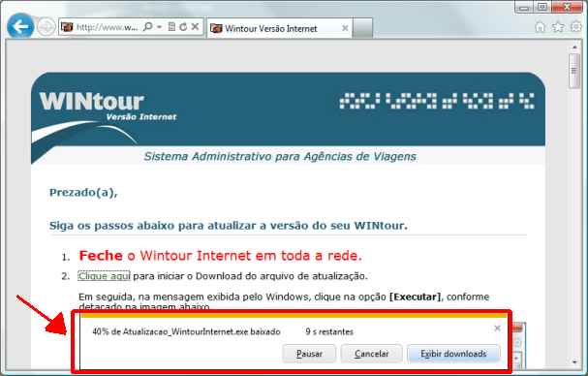Click the scrollbar down arrow
Viewport: 588px width, 376px height.
pos(574,362)
